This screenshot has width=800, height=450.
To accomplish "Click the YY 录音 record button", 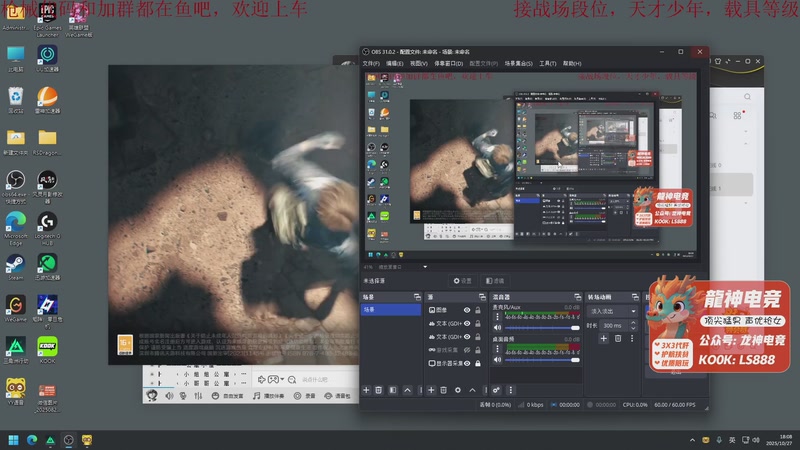I will pyautogui.click(x=304, y=395).
